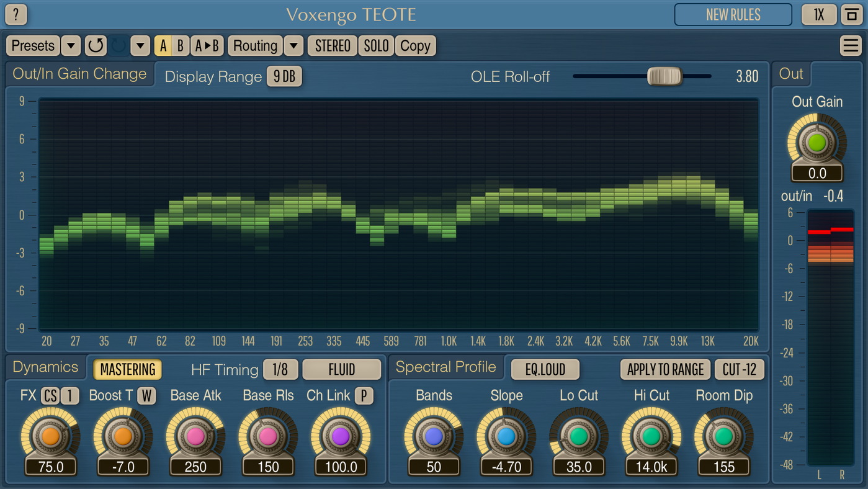Open HF Timing 1/8 selector
868x489 pixels.
tap(280, 369)
